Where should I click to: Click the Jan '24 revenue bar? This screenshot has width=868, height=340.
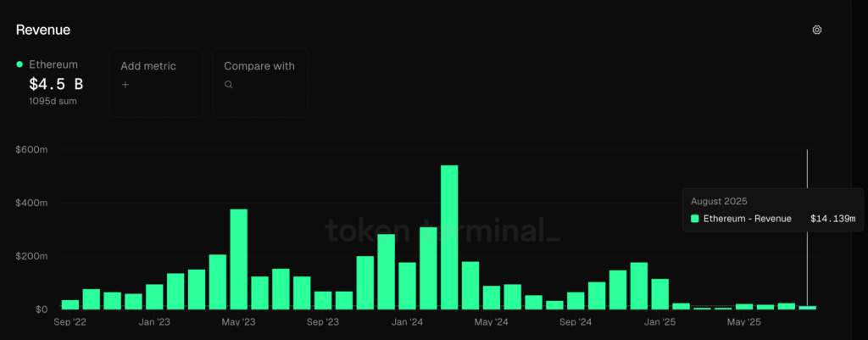tap(407, 286)
